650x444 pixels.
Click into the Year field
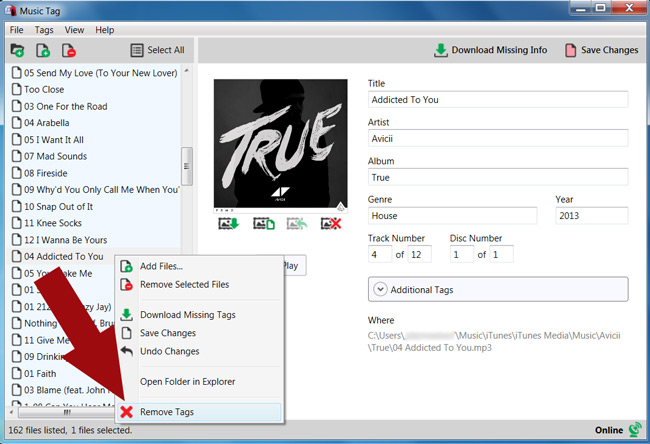point(592,216)
